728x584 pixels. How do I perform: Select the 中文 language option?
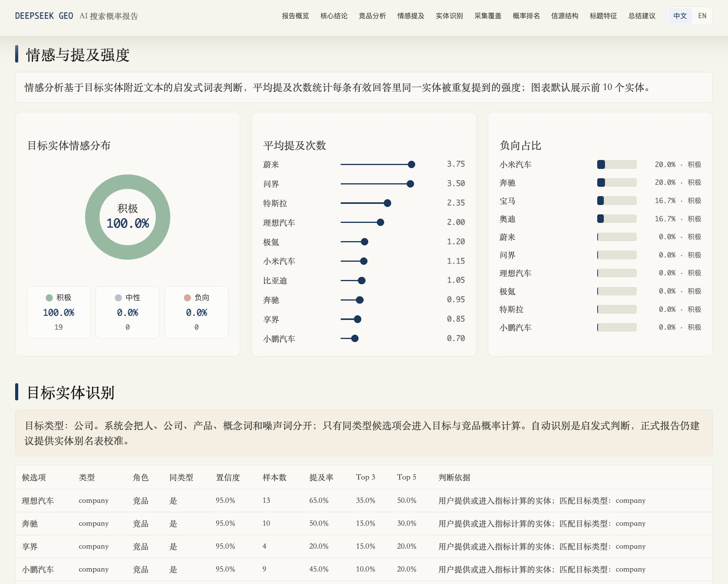tap(680, 16)
